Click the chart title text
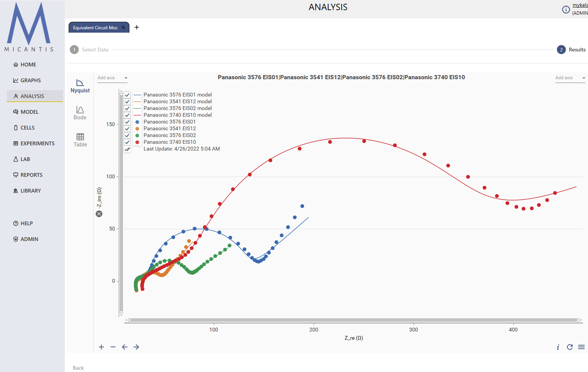This screenshot has width=588, height=372. pos(341,77)
